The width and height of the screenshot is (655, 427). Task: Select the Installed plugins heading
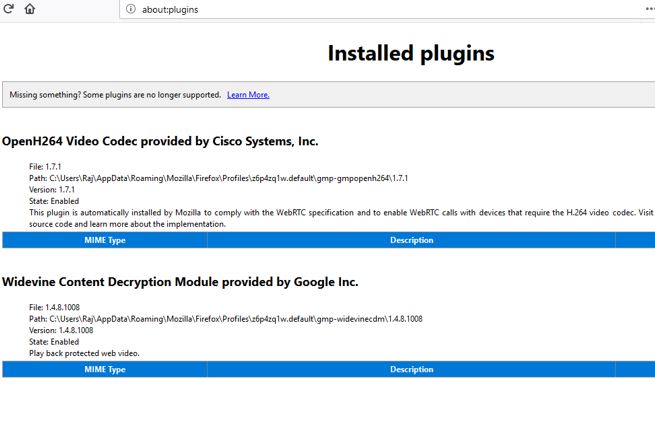coord(411,53)
